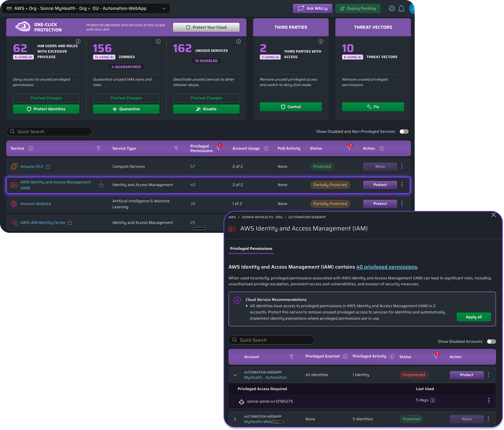This screenshot has height=430, width=504.
Task: Open the notifications bell icon
Action: [402, 8]
